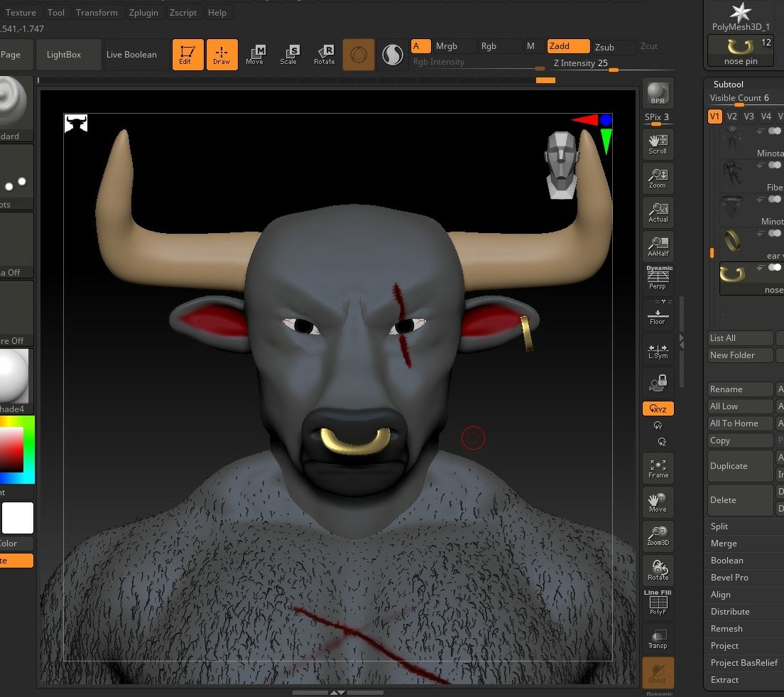Viewport: 784px width, 697px height.
Task: Open the Tool menu
Action: [56, 13]
